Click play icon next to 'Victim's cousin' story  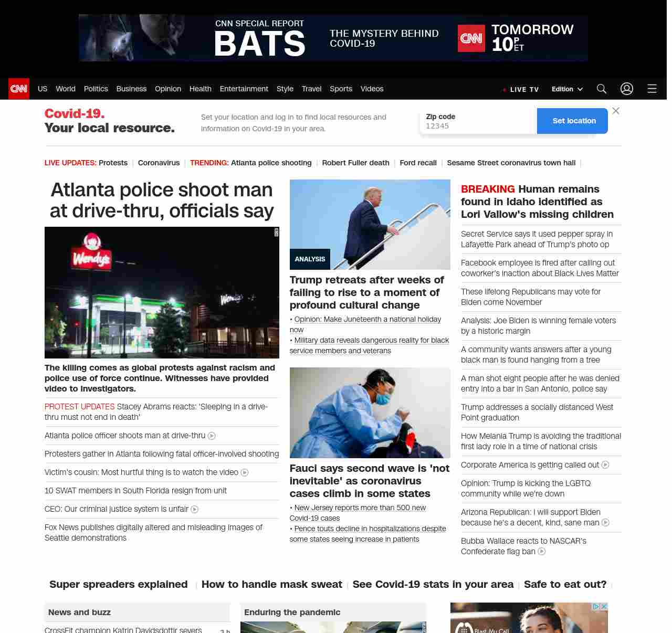coord(245,472)
